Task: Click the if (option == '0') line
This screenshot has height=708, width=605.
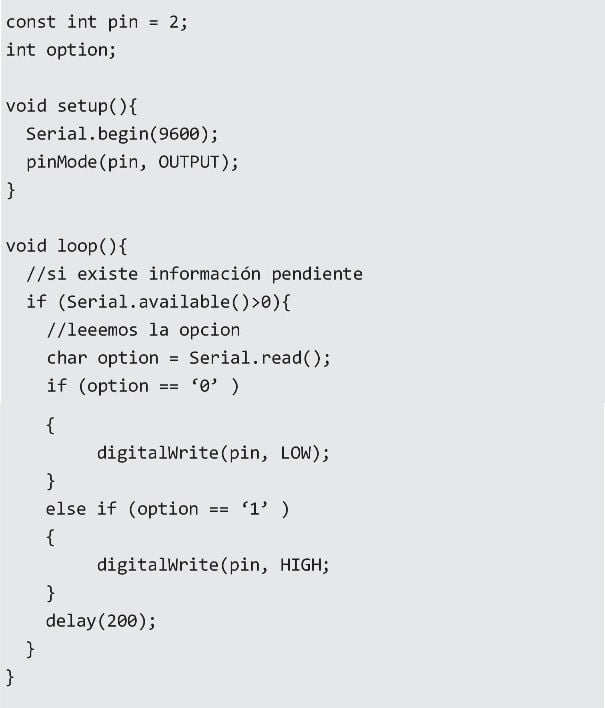Action: pos(143,386)
